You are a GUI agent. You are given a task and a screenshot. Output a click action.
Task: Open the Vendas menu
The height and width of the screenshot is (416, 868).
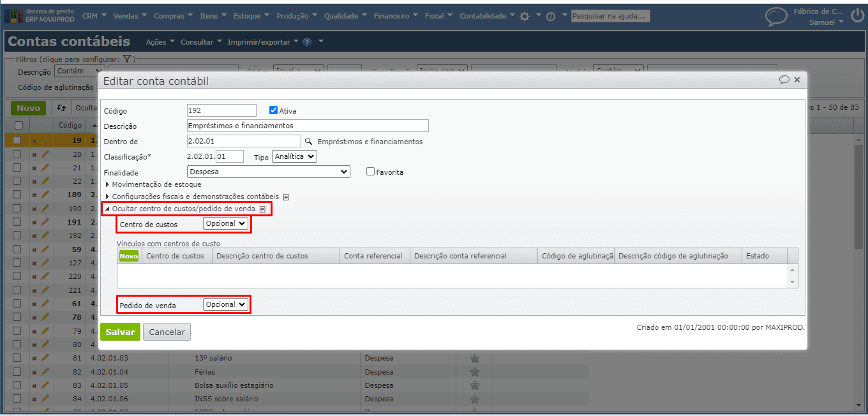pos(130,16)
